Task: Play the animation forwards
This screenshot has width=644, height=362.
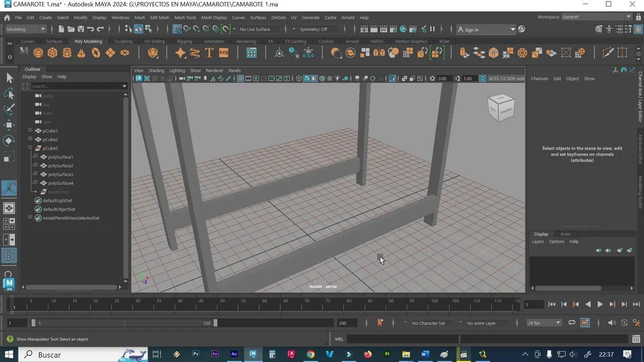Action: [x=600, y=304]
